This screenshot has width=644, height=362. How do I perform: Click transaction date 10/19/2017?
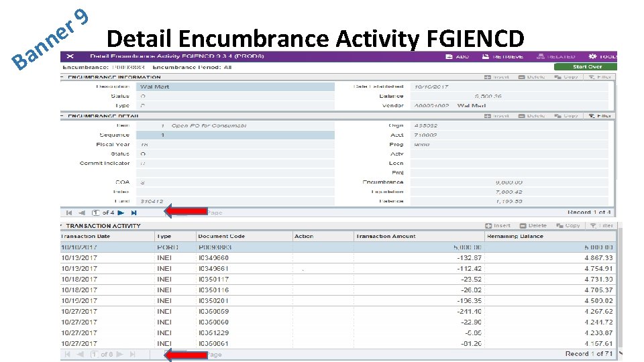point(79,301)
